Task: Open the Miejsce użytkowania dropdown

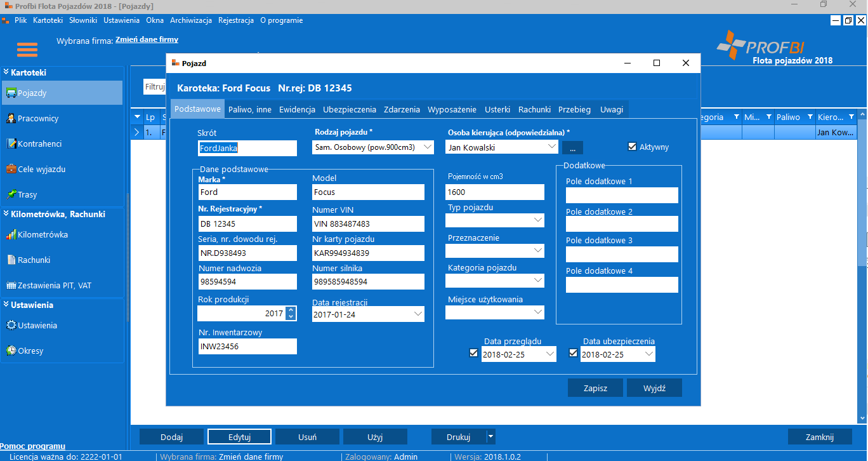Action: pyautogui.click(x=538, y=312)
